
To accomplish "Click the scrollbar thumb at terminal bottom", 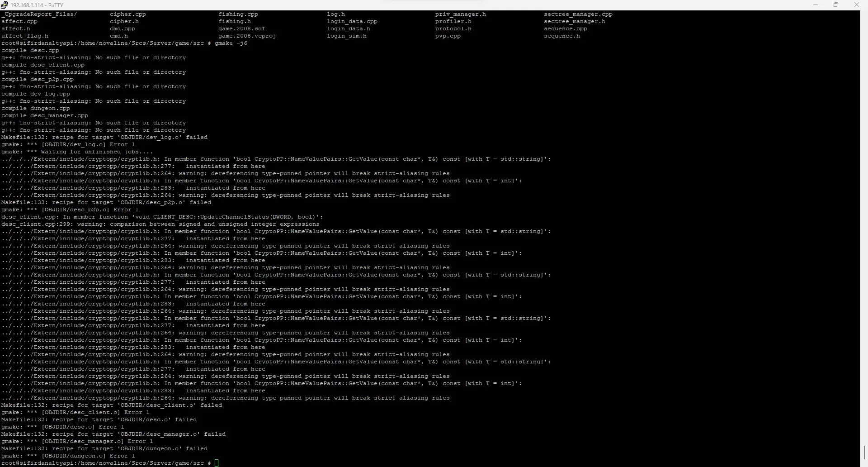I will (x=864, y=453).
